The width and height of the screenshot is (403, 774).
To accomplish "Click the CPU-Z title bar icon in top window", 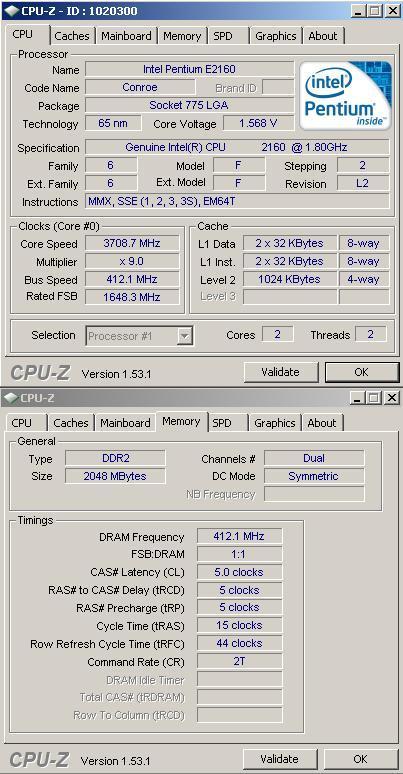I will (11, 11).
